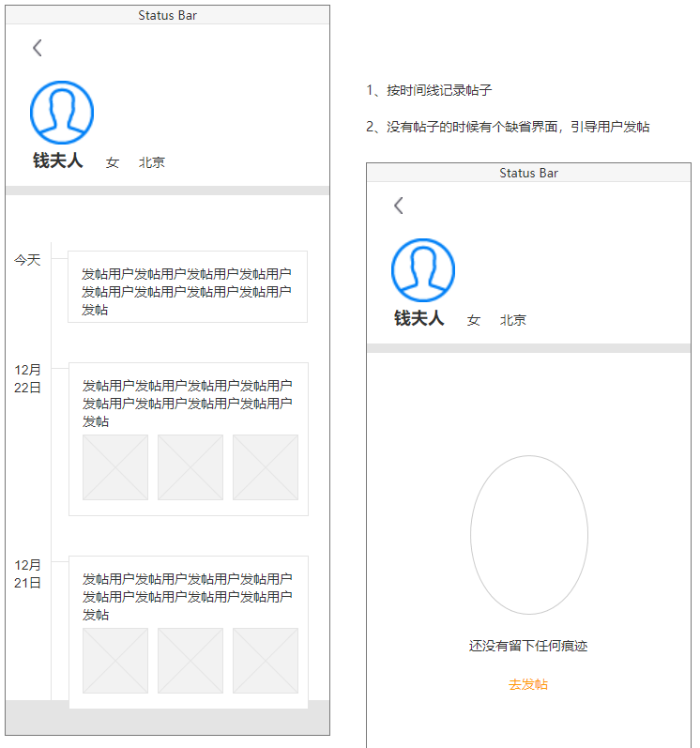Open first image thumbnail in 12月21日 post

point(115,661)
